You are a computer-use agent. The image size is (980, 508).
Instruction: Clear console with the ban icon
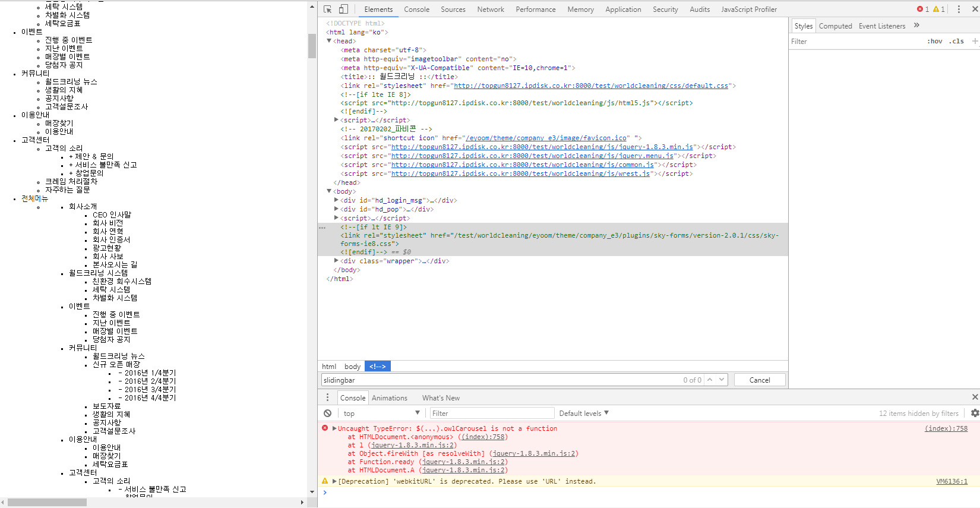328,413
